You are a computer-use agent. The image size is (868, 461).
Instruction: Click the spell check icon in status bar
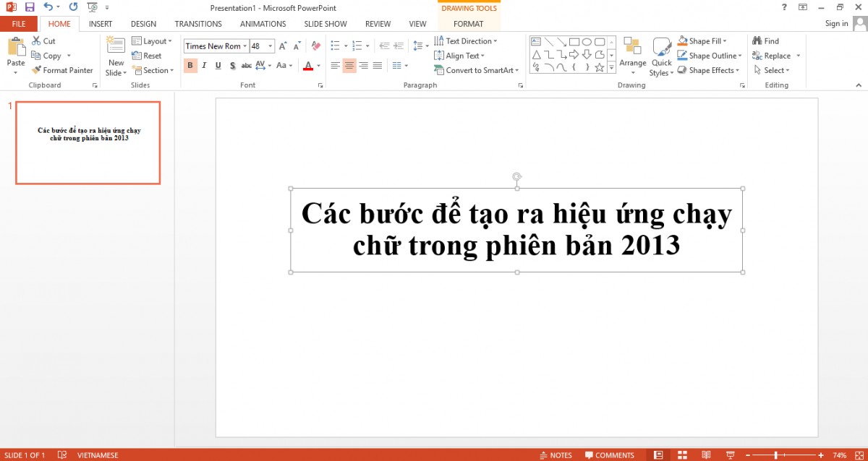click(62, 455)
